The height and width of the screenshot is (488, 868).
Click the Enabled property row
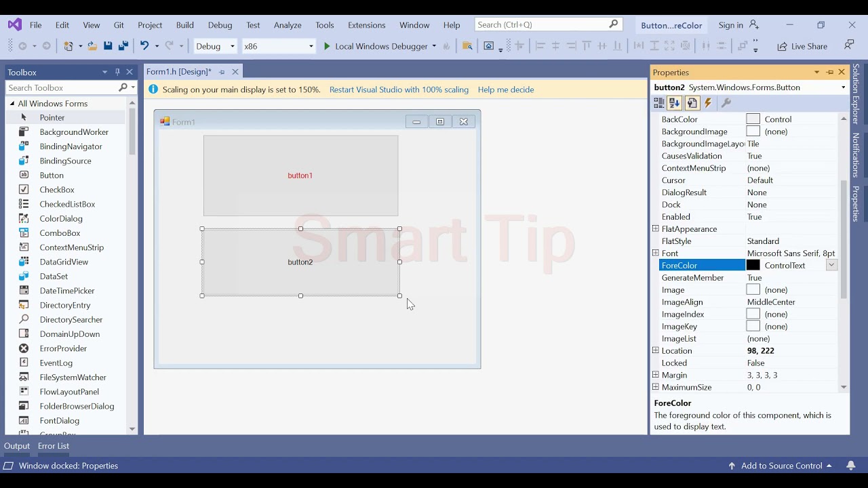click(749, 217)
